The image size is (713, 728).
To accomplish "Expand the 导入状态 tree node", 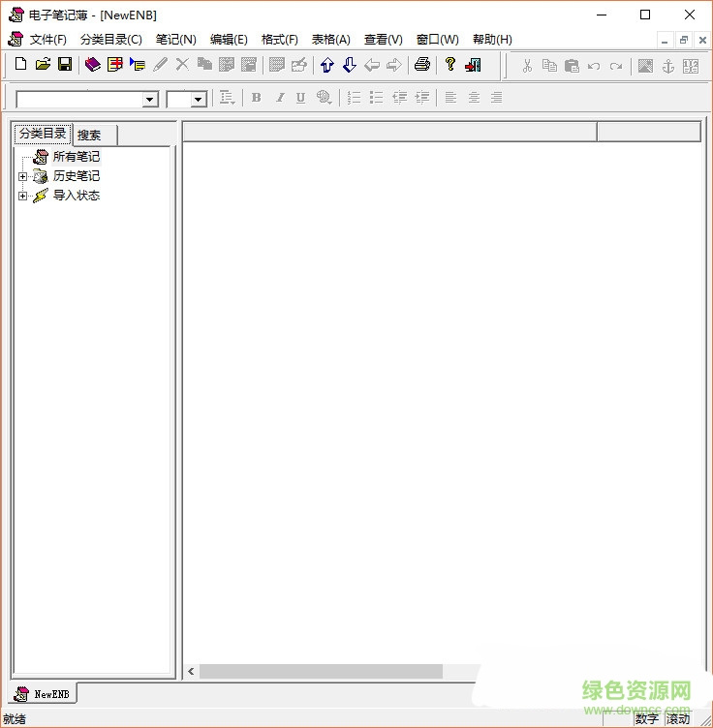I will tap(22, 196).
